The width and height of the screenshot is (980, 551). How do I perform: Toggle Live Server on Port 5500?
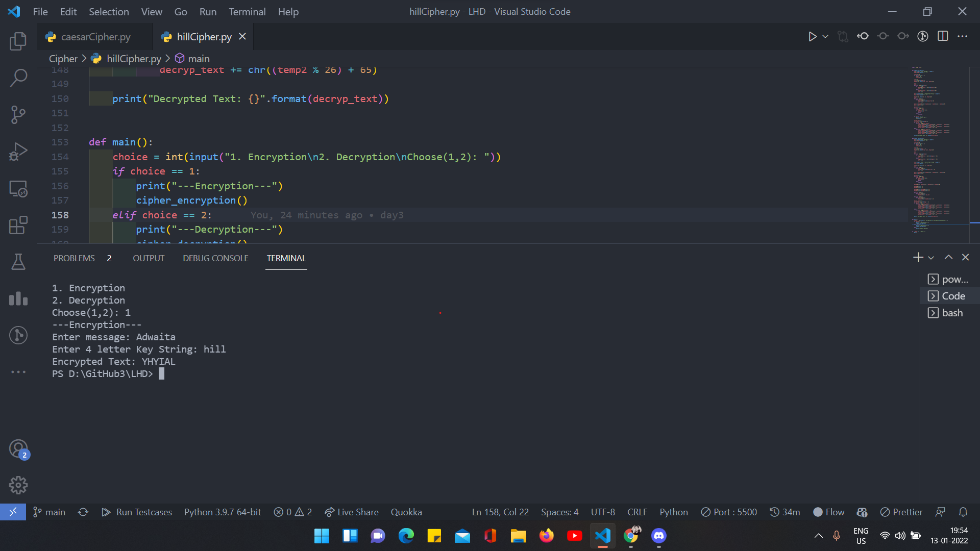(729, 512)
